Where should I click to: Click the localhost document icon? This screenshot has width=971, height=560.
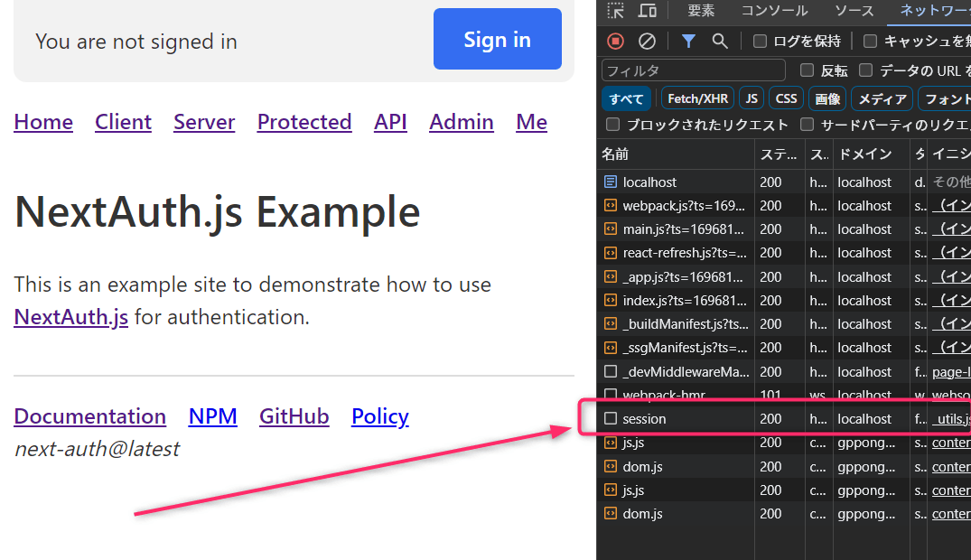(611, 182)
